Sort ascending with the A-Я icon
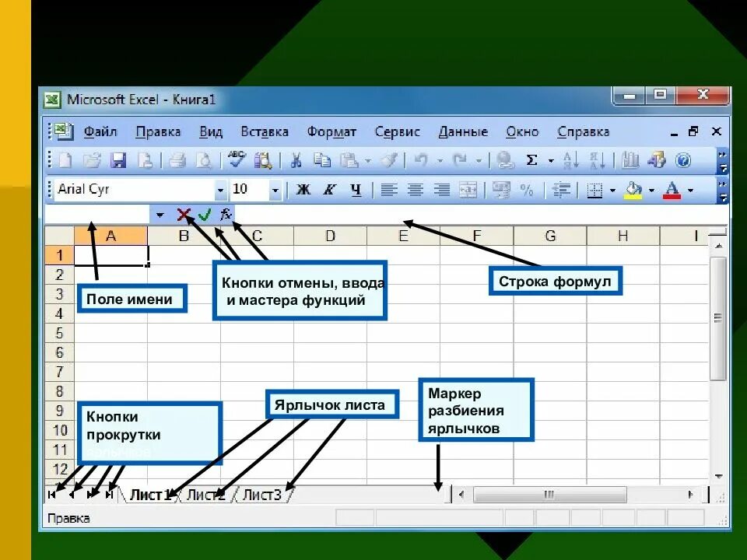This screenshot has width=747, height=560. [570, 160]
